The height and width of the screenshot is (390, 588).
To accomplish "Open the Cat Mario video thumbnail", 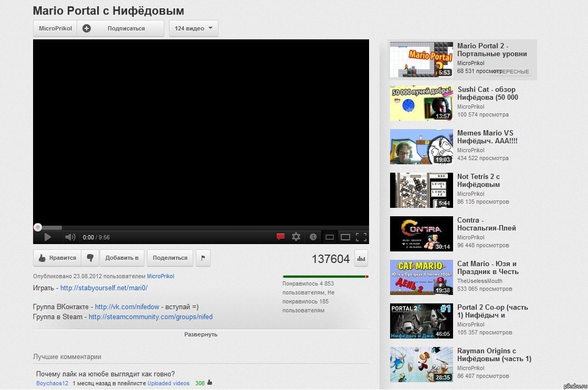I will (x=422, y=277).
